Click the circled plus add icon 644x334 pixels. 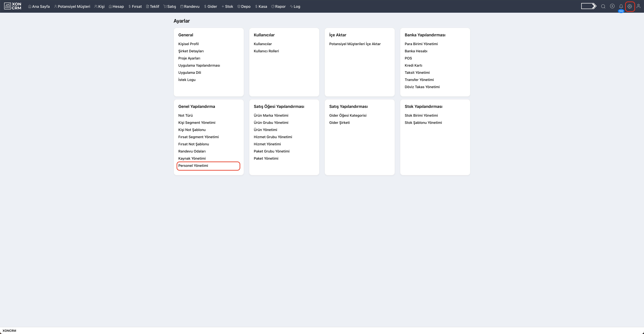coord(612,6)
